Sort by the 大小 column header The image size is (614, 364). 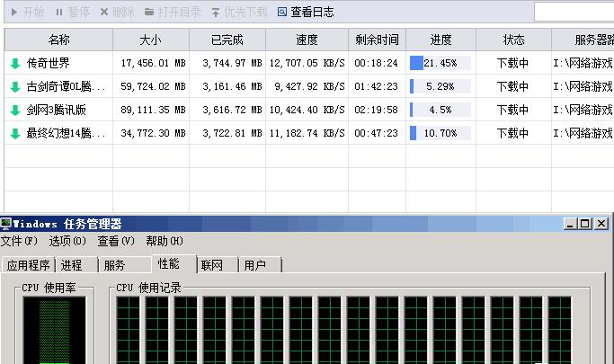151,40
